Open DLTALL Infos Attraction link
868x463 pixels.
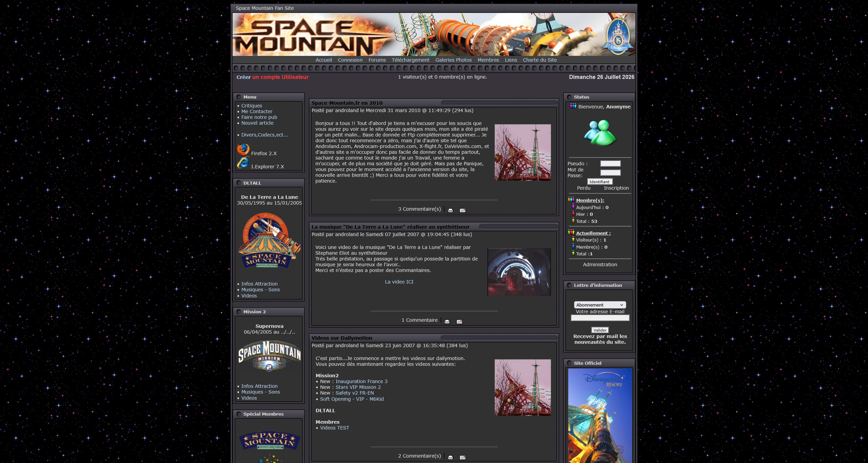259,284
